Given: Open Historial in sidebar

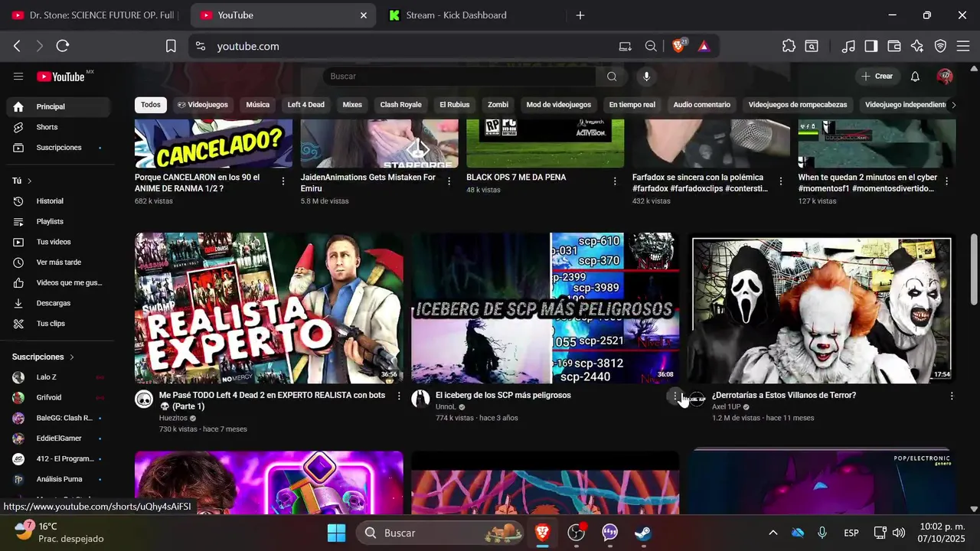Looking at the screenshot, I should [x=59, y=201].
